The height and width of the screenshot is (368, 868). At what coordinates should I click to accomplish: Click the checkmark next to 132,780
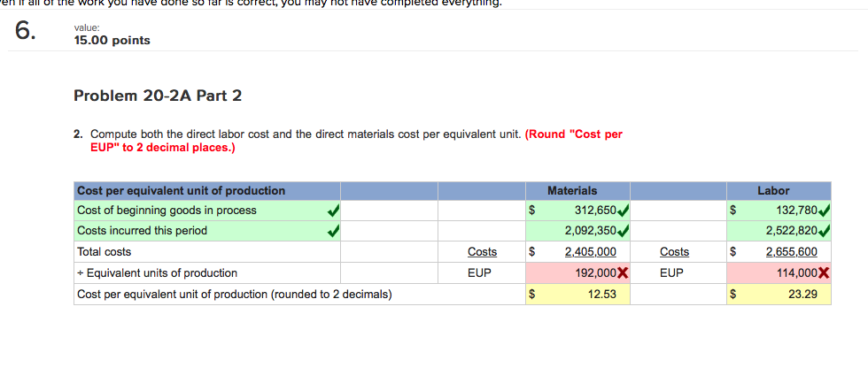point(824,211)
